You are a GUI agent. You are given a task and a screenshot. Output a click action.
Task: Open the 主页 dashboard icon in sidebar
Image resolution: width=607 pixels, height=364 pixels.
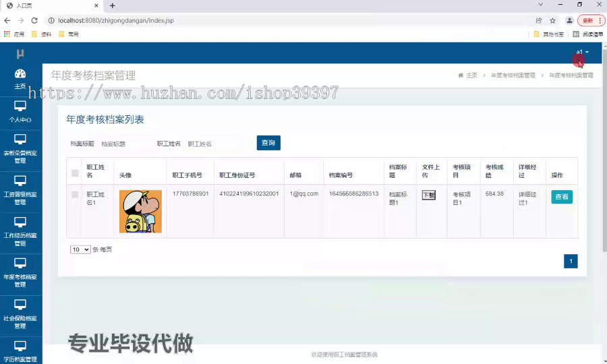tap(20, 74)
